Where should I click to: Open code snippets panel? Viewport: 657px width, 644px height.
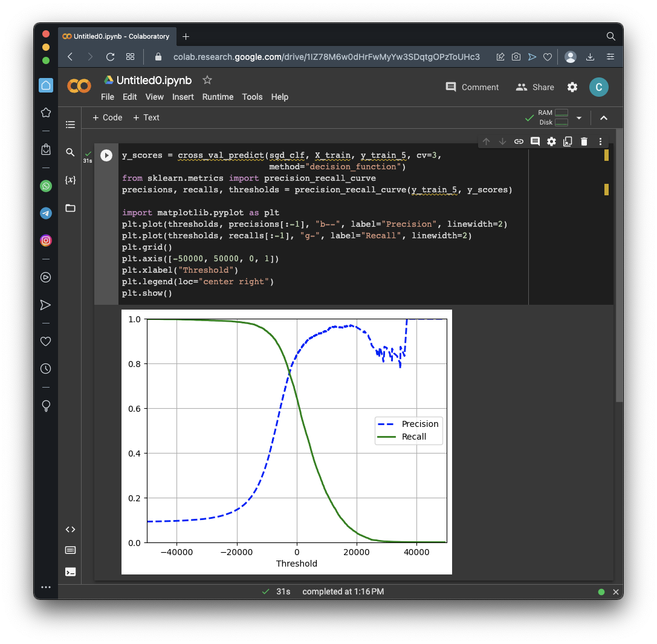(70, 529)
